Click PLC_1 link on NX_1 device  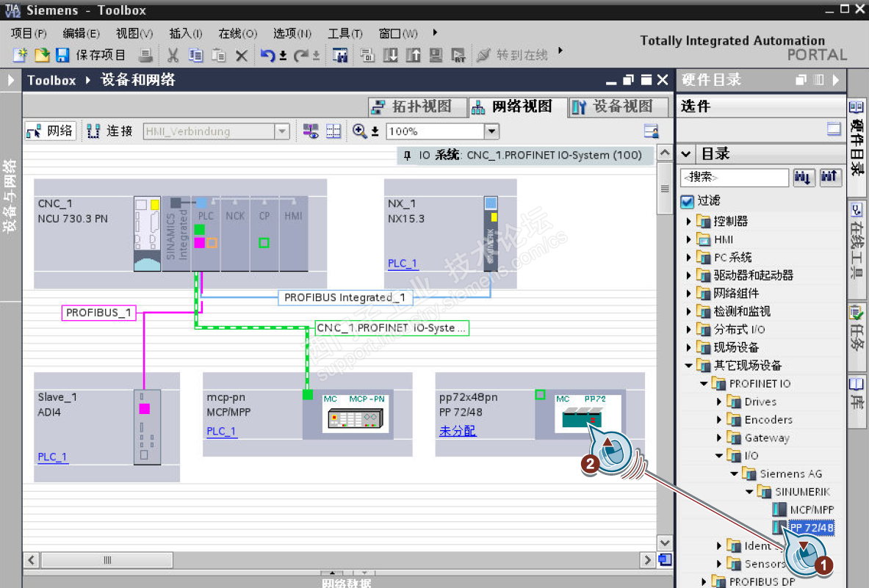pos(403,264)
